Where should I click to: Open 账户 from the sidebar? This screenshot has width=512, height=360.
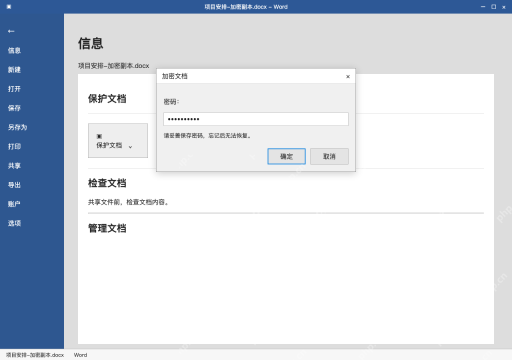(x=14, y=204)
